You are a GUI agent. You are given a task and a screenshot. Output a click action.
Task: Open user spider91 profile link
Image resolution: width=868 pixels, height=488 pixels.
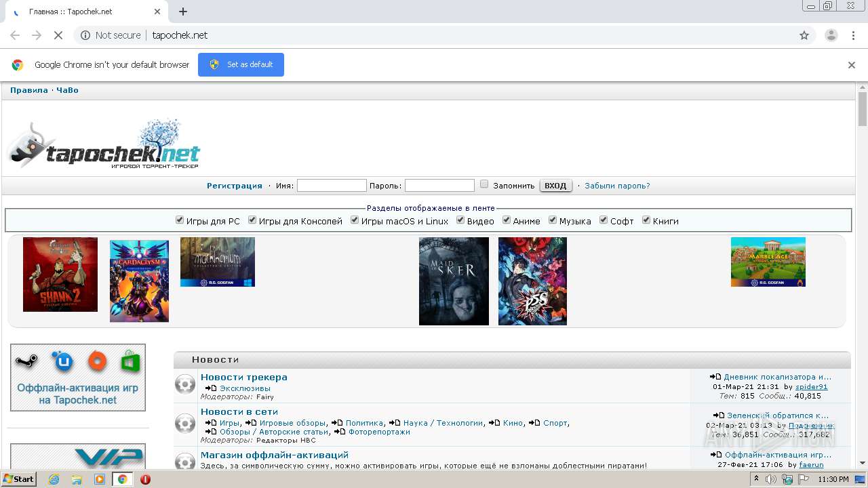812,387
